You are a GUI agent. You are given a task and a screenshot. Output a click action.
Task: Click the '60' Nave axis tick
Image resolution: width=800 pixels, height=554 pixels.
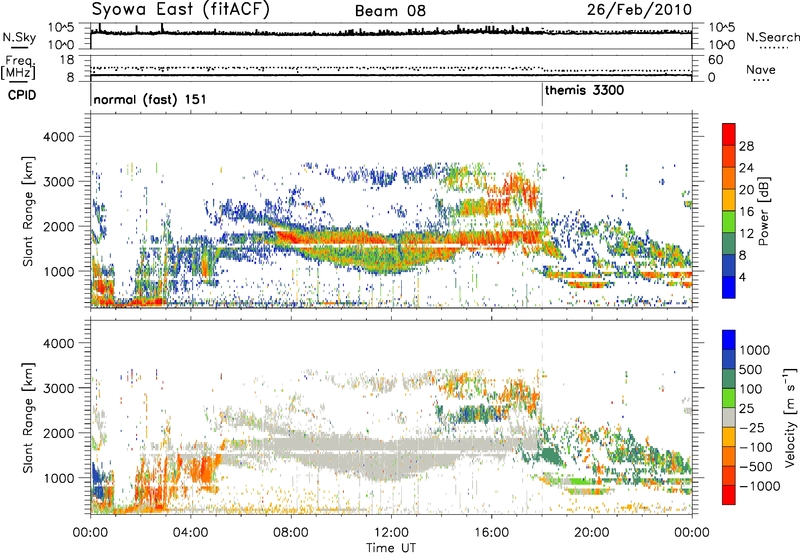(715, 60)
